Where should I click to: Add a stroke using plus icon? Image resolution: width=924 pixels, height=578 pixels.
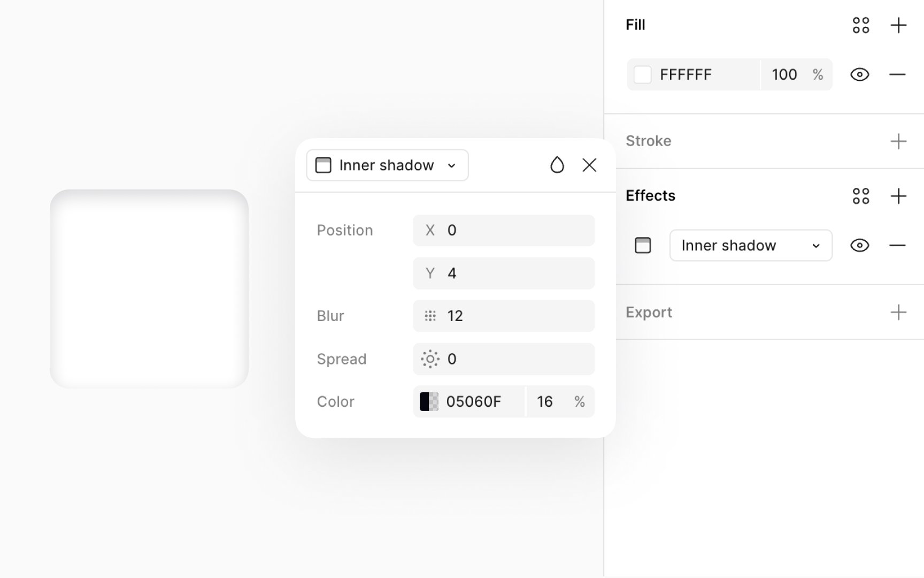coord(898,141)
